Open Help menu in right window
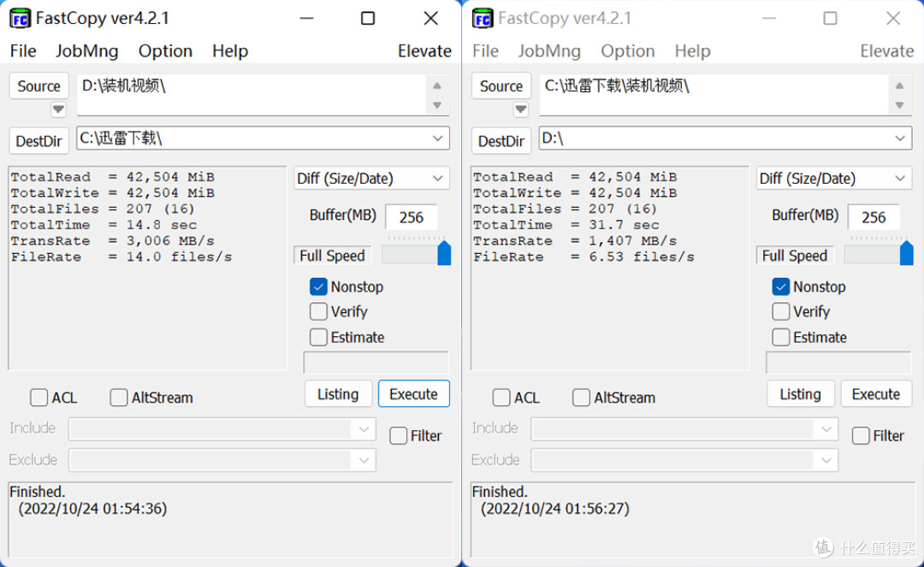924x567 pixels. pyautogui.click(x=692, y=51)
